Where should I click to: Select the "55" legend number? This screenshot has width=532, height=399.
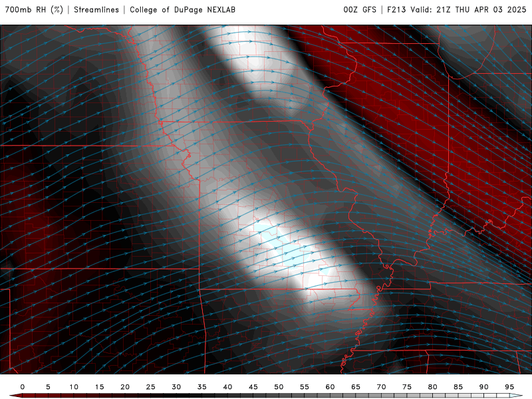(305, 387)
